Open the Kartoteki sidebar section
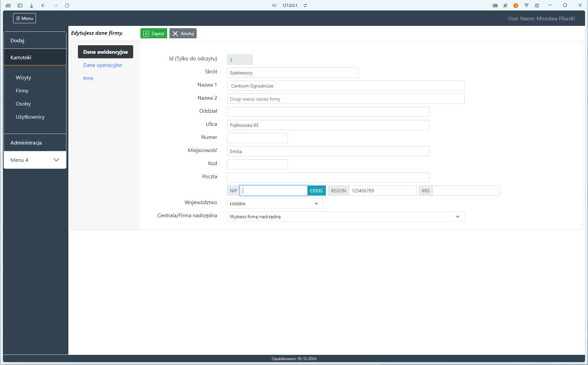 35,57
